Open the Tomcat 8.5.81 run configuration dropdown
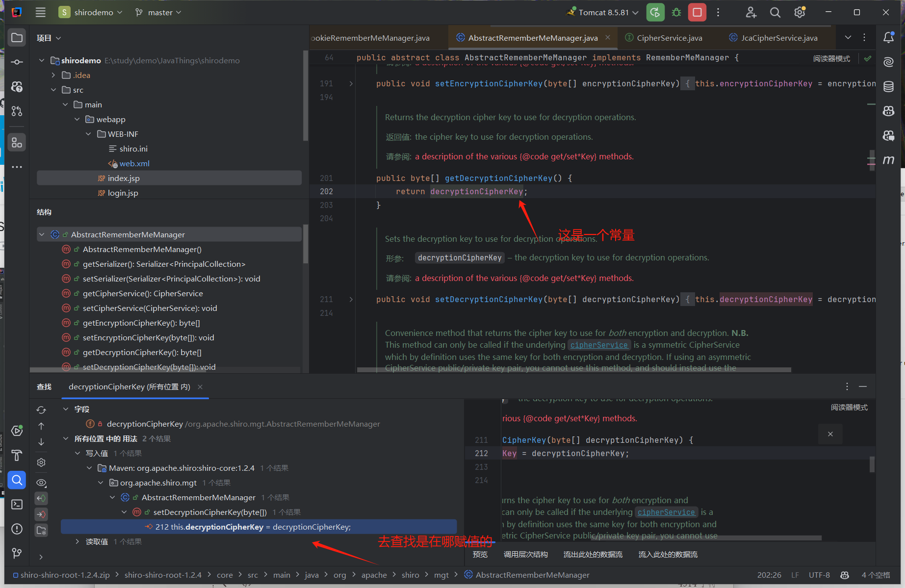 click(x=603, y=12)
